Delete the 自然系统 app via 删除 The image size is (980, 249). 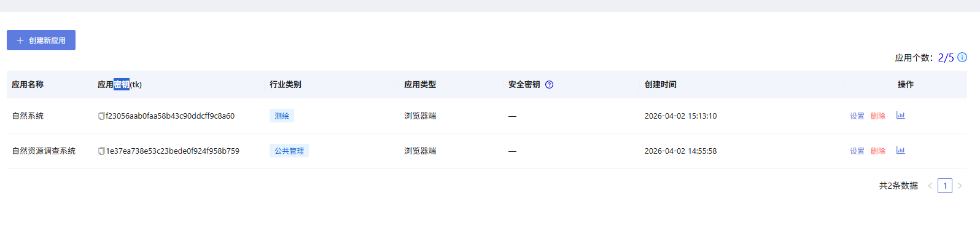point(878,116)
